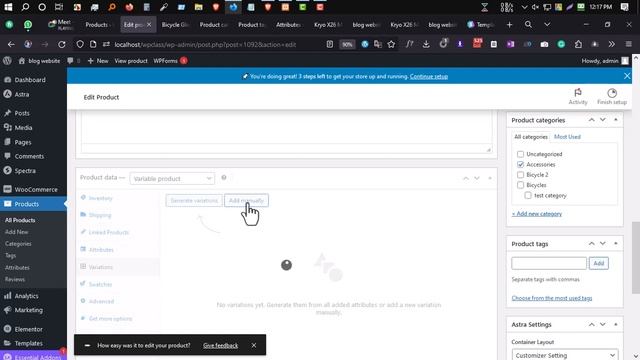Open Advanced tab in Product data
This screenshot has height=360, width=640.
click(101, 301)
